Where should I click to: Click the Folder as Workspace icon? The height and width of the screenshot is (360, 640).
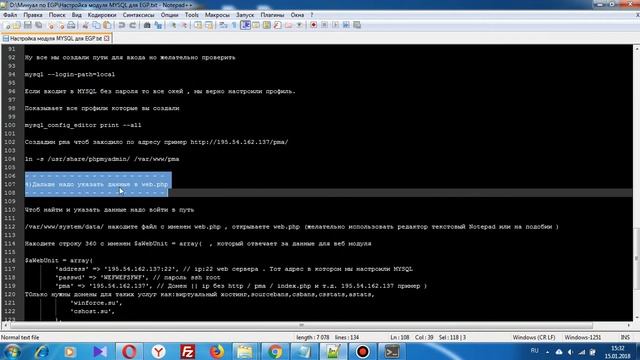(x=289, y=25)
